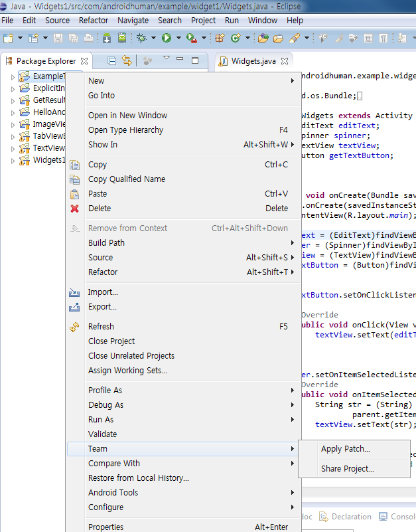The width and height of the screenshot is (416, 532).
Task: Select Properties in the context menu
Action: click(x=184, y=527)
